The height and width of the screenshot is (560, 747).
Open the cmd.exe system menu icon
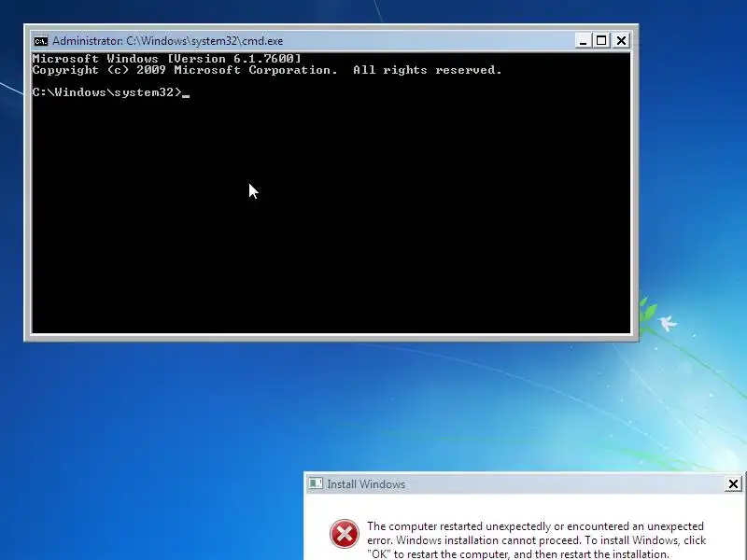(41, 41)
